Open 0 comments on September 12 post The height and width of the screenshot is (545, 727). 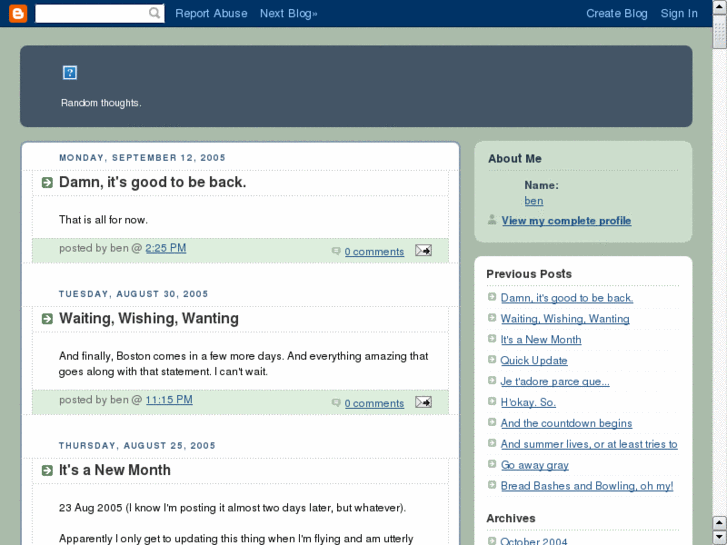click(x=374, y=251)
